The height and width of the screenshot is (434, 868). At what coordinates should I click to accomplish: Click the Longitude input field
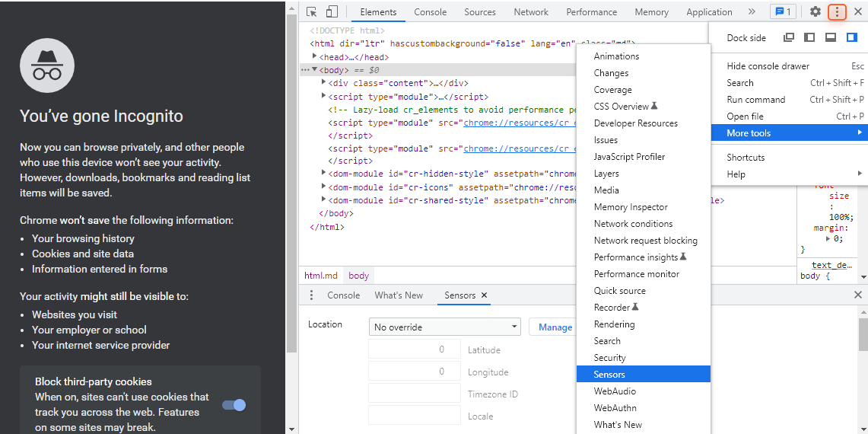pyautogui.click(x=415, y=372)
